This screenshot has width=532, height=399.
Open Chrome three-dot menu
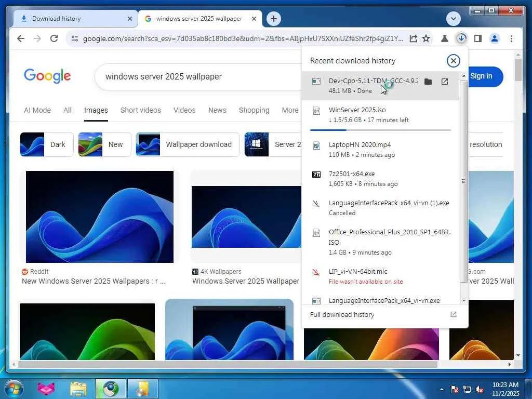coord(511,38)
